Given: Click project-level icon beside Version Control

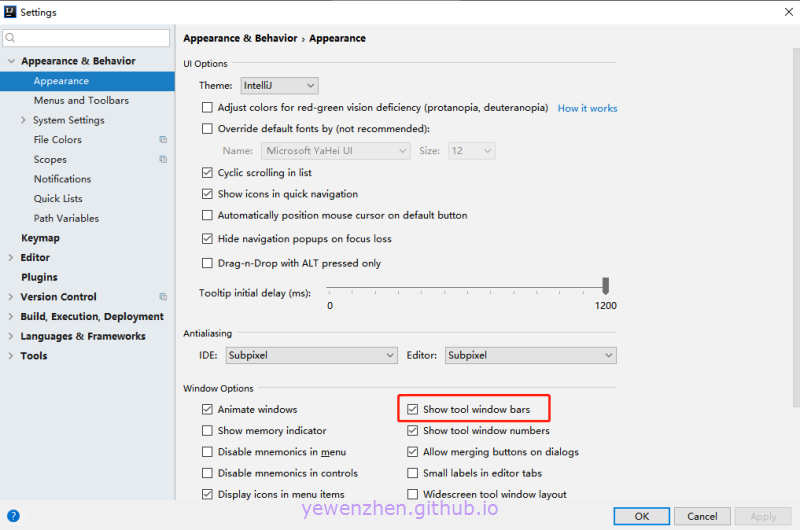Looking at the screenshot, I should (163, 297).
